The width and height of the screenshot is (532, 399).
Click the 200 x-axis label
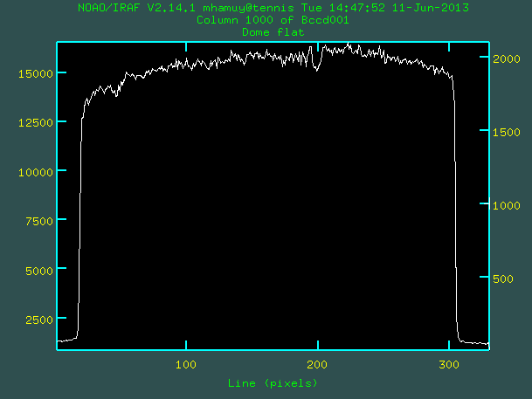pyautogui.click(x=317, y=365)
